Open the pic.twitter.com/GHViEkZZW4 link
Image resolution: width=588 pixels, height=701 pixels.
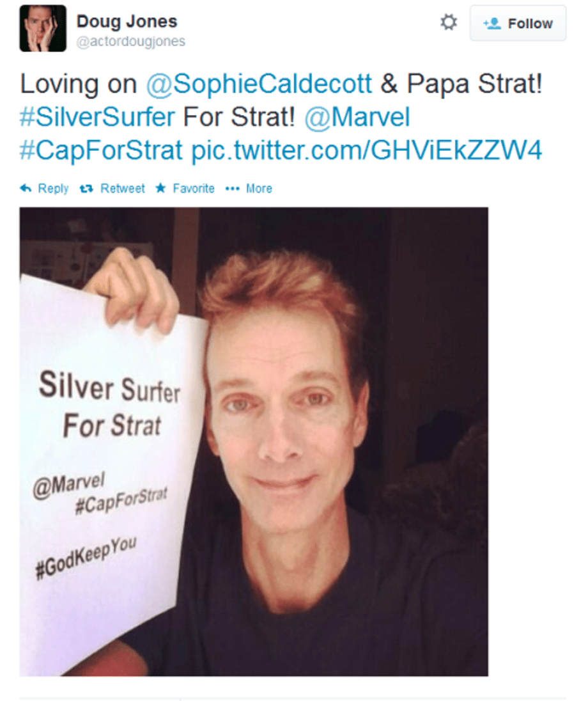[x=367, y=150]
